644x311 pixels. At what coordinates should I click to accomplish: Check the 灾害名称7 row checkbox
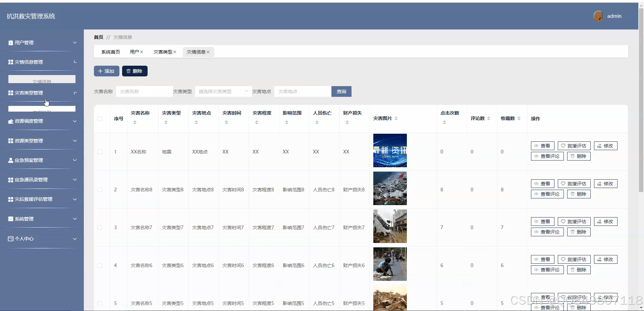100,228
